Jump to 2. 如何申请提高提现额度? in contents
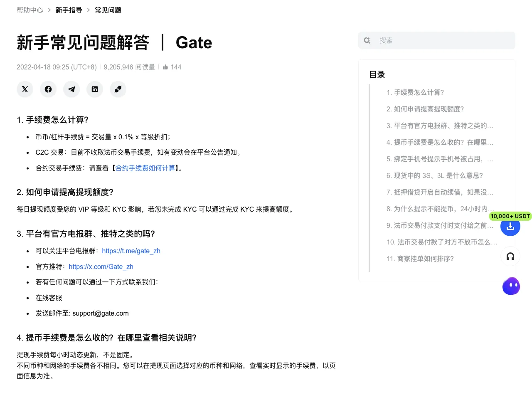 (425, 109)
